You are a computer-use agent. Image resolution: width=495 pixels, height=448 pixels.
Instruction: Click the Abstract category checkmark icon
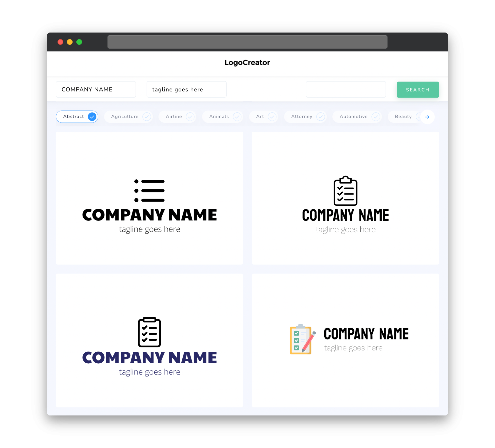pos(92,117)
